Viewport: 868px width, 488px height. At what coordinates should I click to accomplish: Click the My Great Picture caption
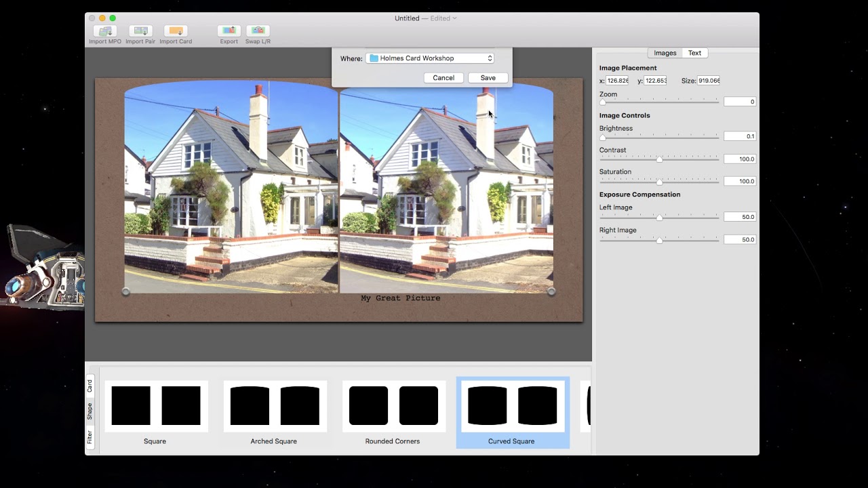(x=401, y=298)
